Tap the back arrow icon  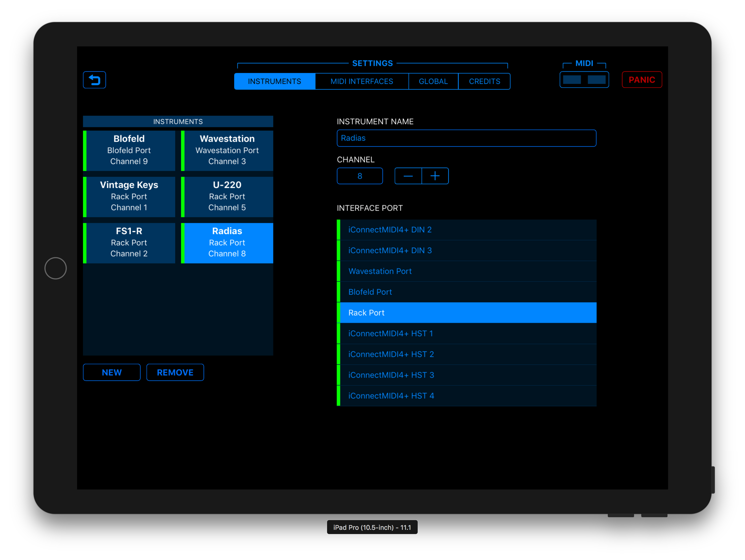point(94,80)
